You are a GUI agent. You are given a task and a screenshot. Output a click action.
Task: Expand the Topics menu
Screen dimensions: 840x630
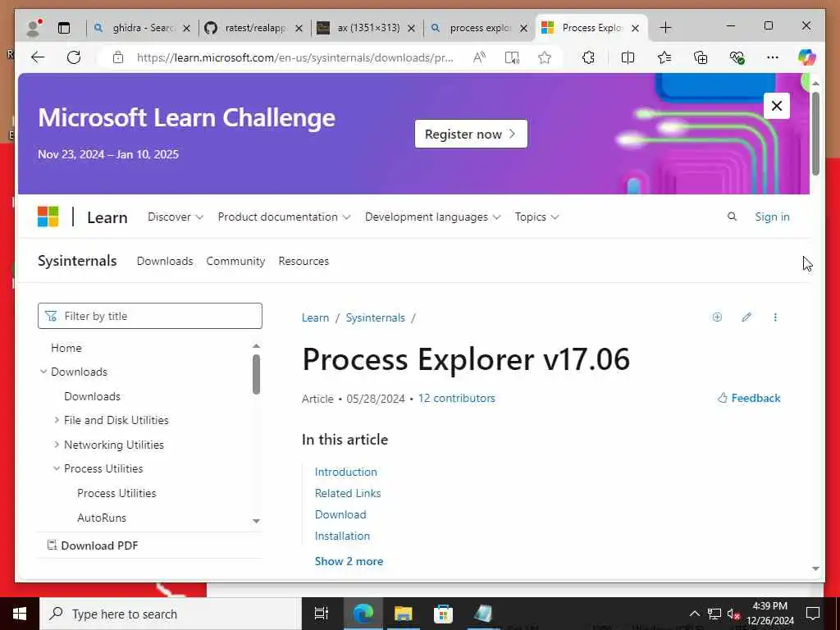(536, 217)
